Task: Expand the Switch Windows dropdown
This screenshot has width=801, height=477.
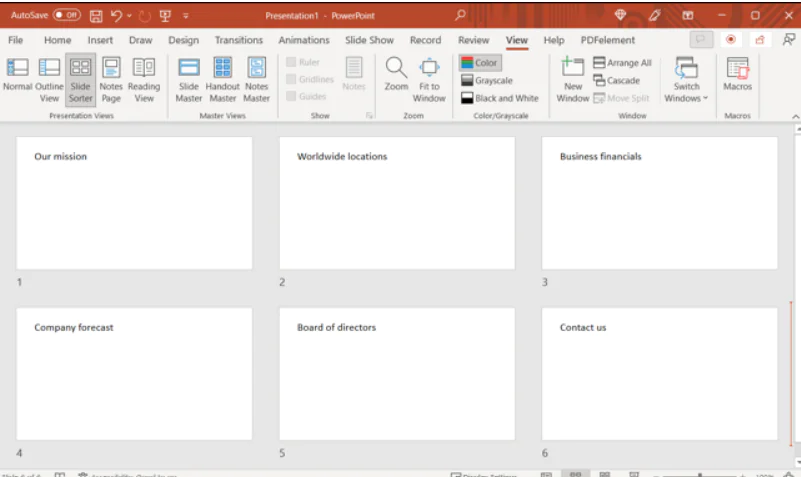Action: 686,92
